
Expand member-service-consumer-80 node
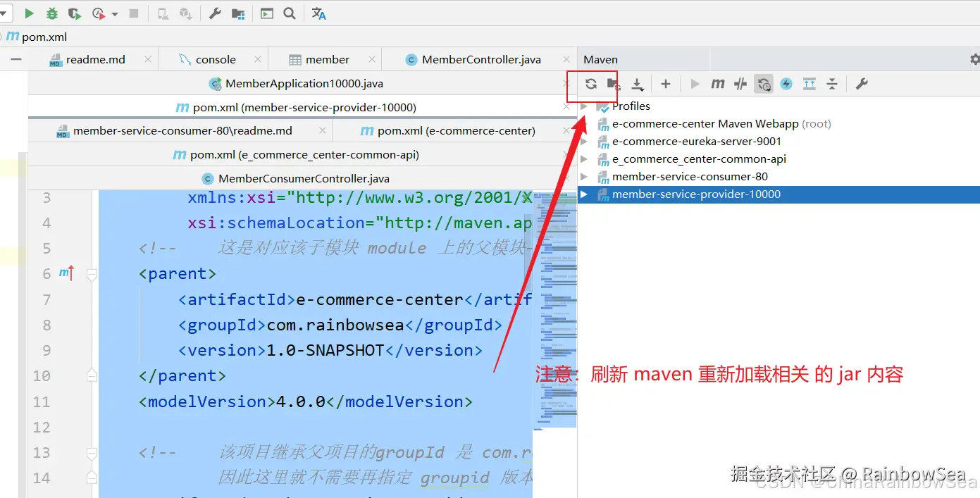[x=584, y=176]
